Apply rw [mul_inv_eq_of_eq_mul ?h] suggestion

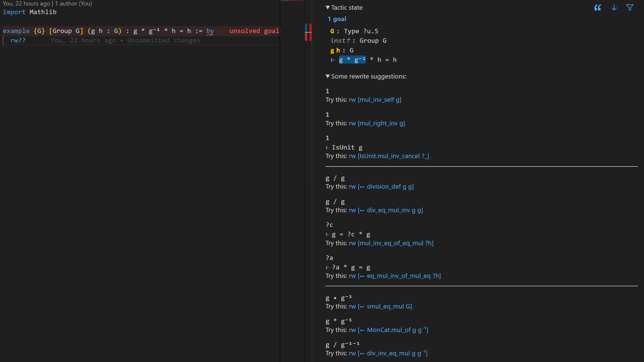(x=391, y=243)
